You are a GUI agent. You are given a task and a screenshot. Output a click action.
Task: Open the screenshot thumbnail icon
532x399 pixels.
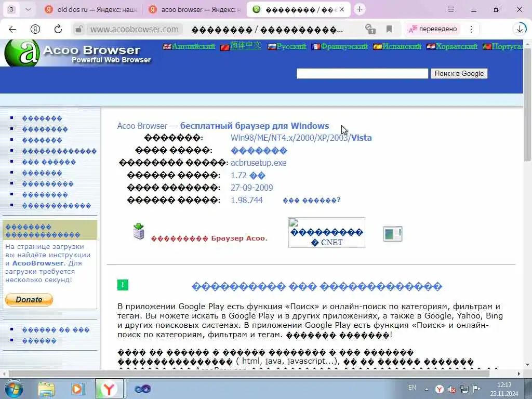(x=393, y=234)
